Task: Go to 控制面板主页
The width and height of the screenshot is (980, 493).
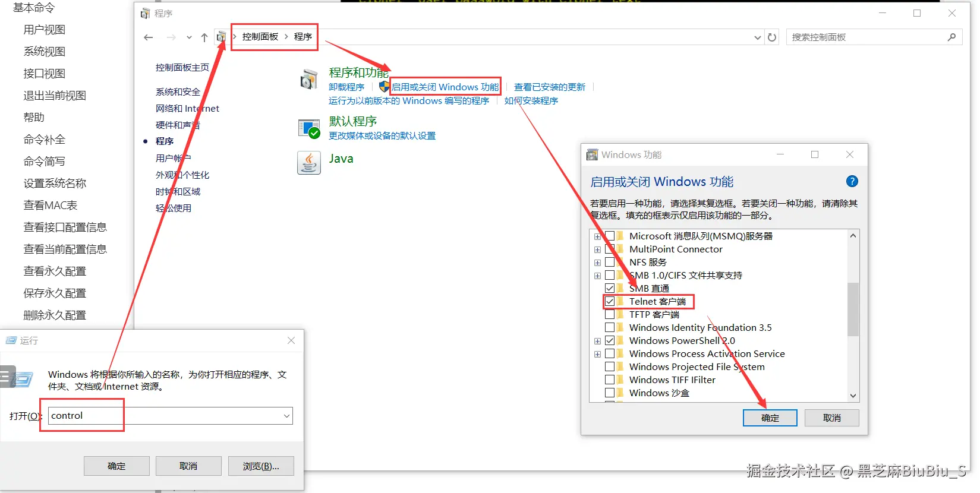Action: pos(182,68)
